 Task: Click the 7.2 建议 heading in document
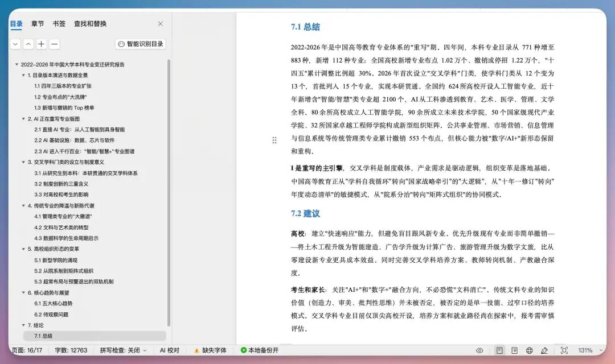[305, 213]
